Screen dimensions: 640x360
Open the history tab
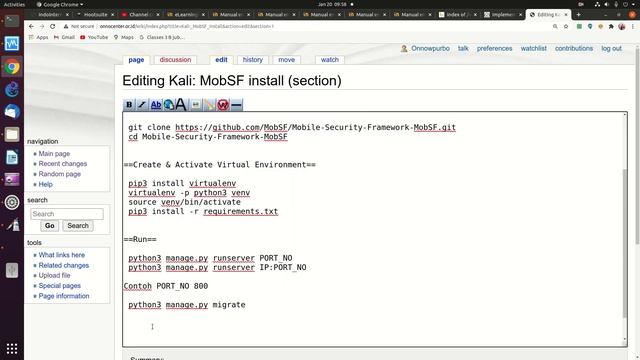click(x=253, y=60)
